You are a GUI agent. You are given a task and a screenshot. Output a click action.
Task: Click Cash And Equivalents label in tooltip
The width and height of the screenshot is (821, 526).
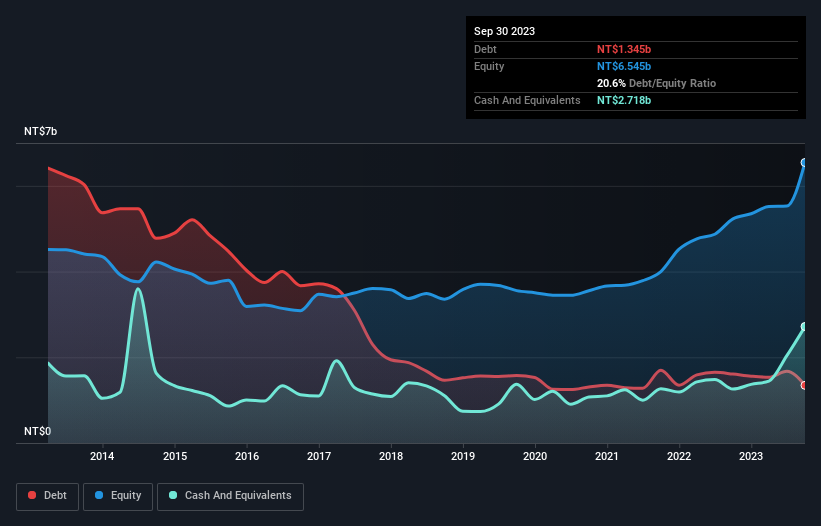(x=527, y=100)
